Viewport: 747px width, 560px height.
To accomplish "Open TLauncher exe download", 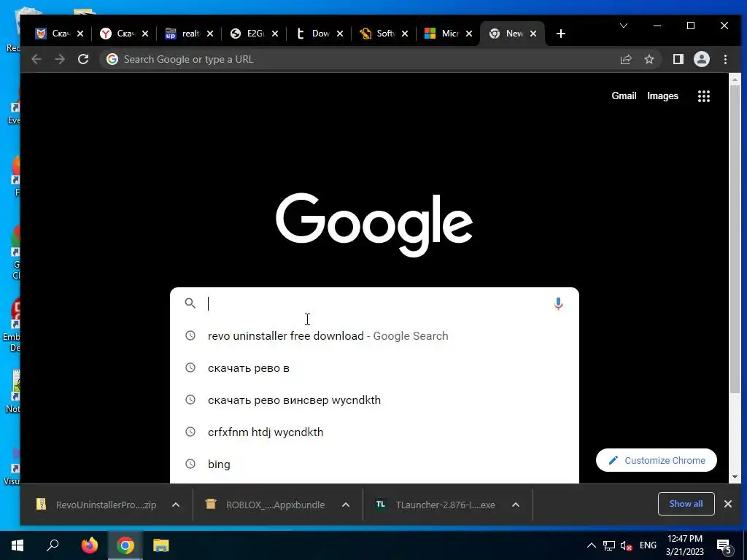I will (436, 505).
